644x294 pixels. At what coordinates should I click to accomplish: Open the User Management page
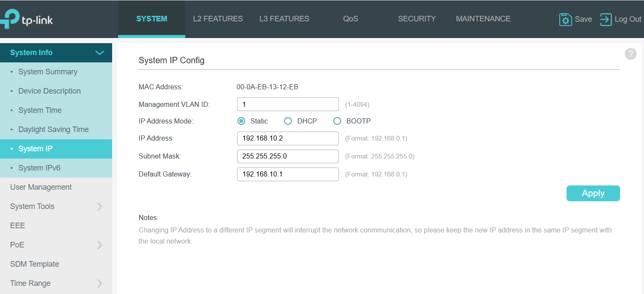point(41,187)
